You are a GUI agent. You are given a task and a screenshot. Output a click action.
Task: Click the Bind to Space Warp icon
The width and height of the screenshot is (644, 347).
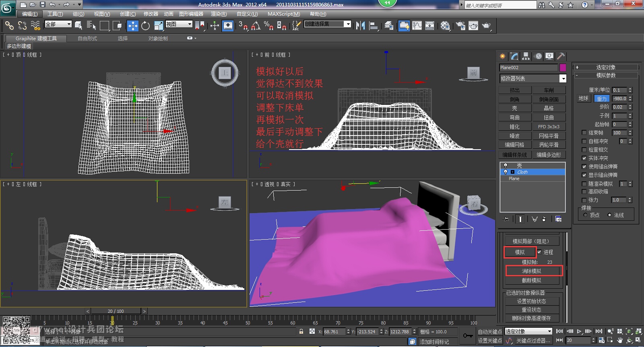pos(35,26)
